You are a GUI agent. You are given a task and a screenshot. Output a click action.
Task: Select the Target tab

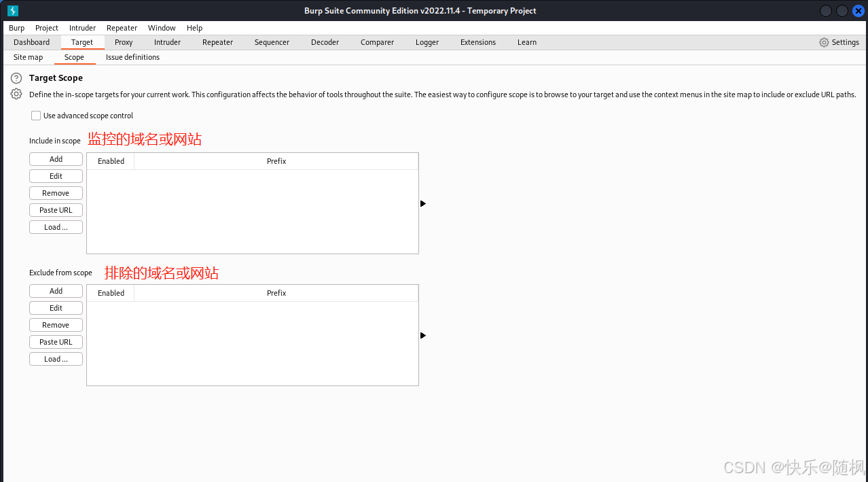(x=82, y=42)
